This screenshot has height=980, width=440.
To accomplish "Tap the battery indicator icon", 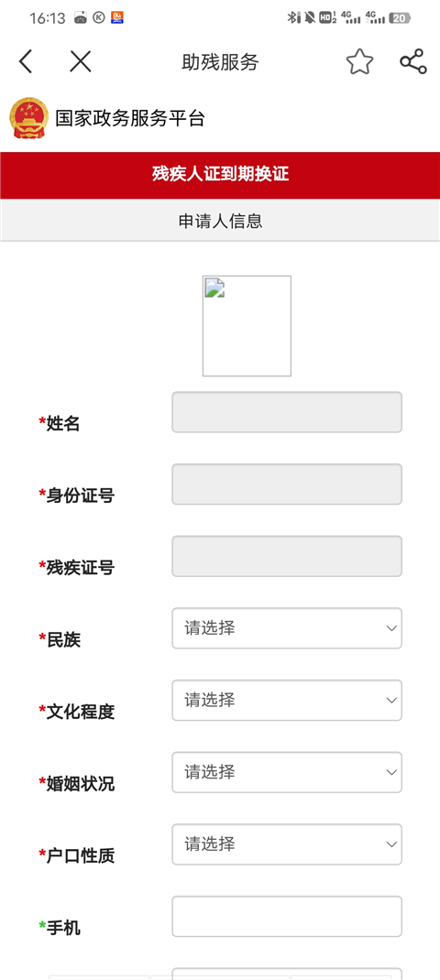I will pos(400,18).
